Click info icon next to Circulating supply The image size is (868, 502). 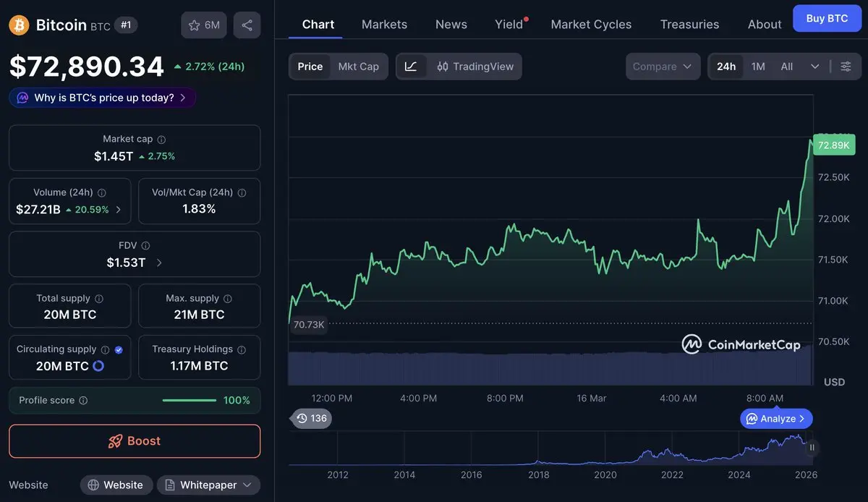[x=105, y=349]
